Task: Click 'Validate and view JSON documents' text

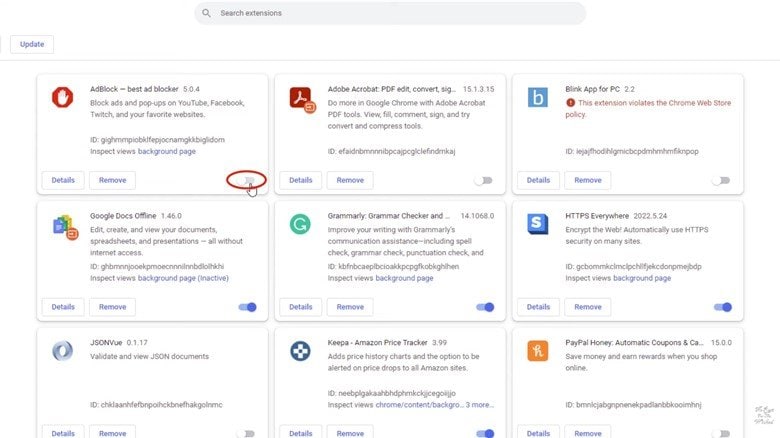Action: coord(149,356)
